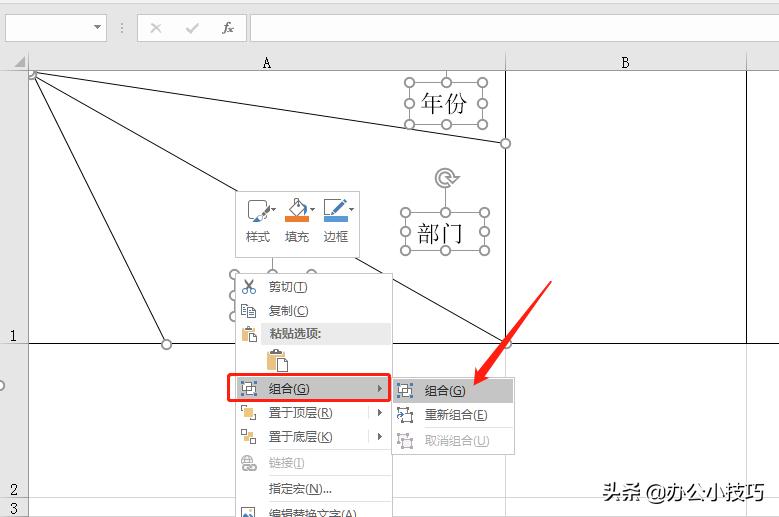This screenshot has height=517, width=779.
Task: Open the Outline (边框) dropdown arrow
Action: pos(351,209)
